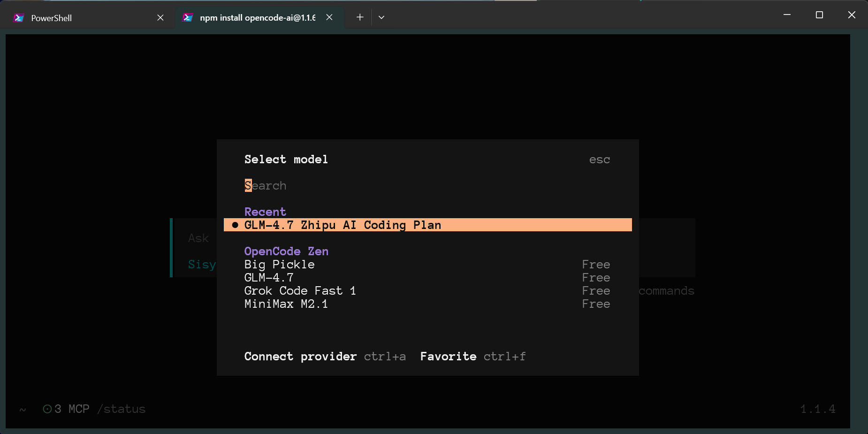
Task: Click the tilde home indicator in the status bar
Action: (x=22, y=409)
